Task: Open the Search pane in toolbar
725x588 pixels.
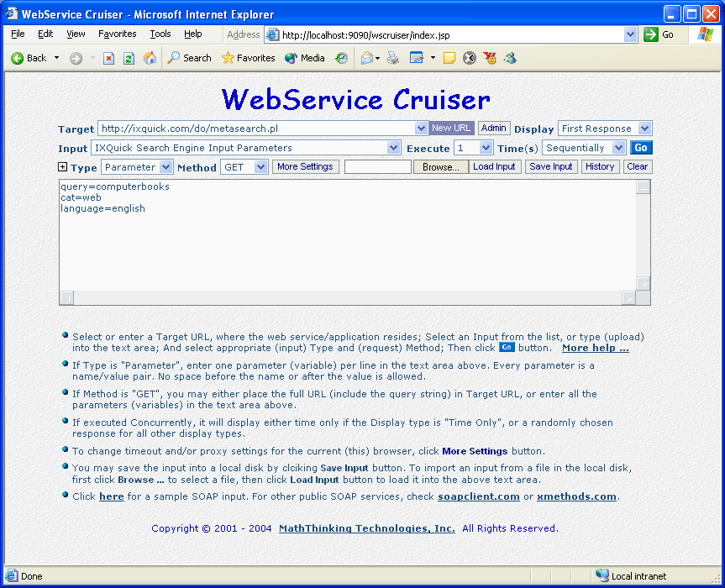Action: [x=189, y=58]
